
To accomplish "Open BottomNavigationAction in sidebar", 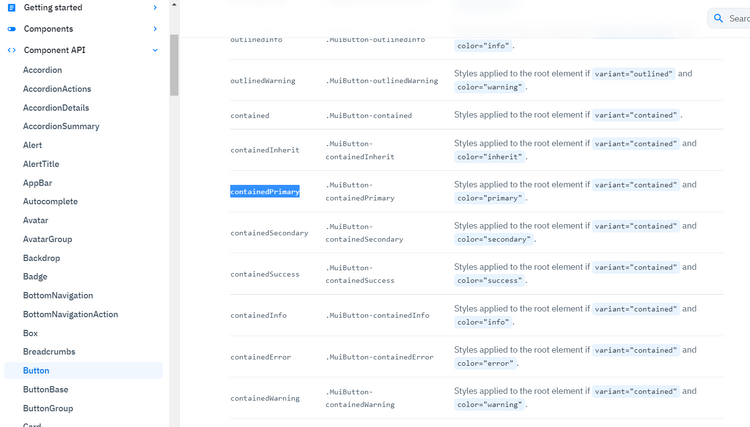I will click(70, 314).
